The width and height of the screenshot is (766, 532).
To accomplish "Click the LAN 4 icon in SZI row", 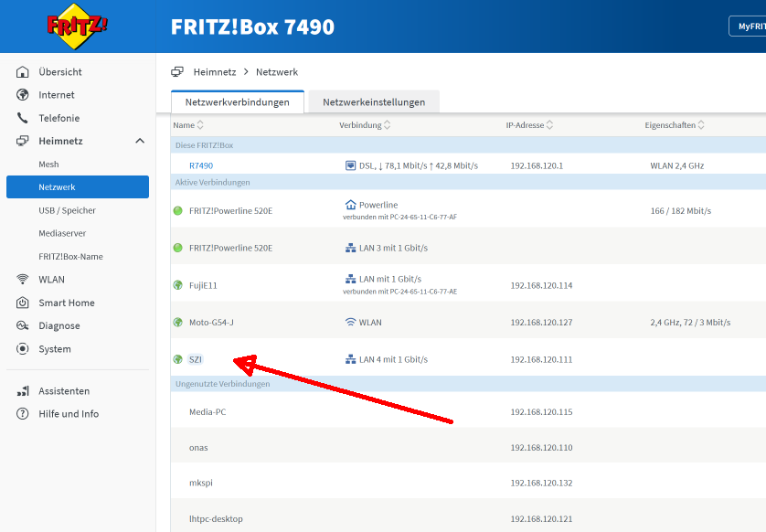I will tap(350, 359).
